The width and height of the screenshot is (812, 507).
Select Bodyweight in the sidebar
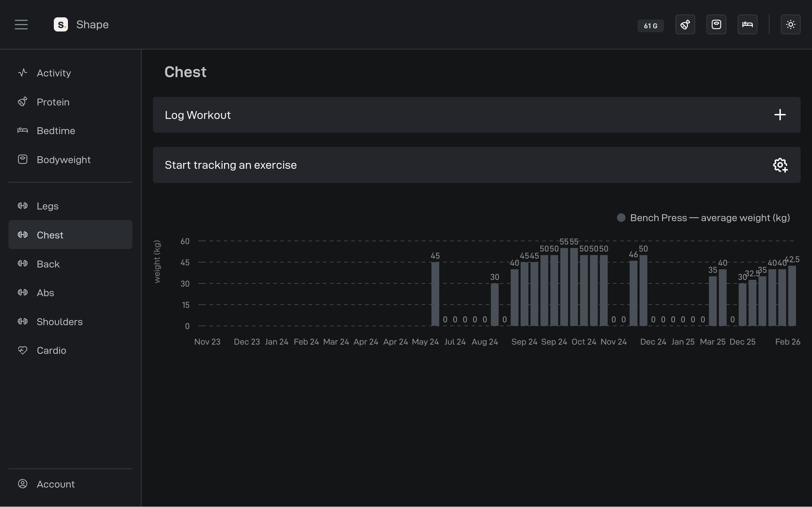(64, 160)
